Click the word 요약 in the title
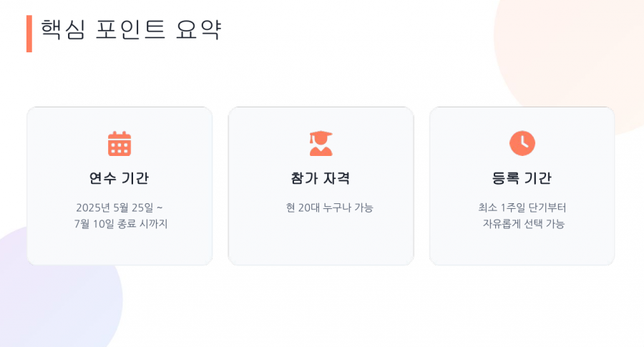Viewport: 644px width, 347px height. pyautogui.click(x=199, y=29)
